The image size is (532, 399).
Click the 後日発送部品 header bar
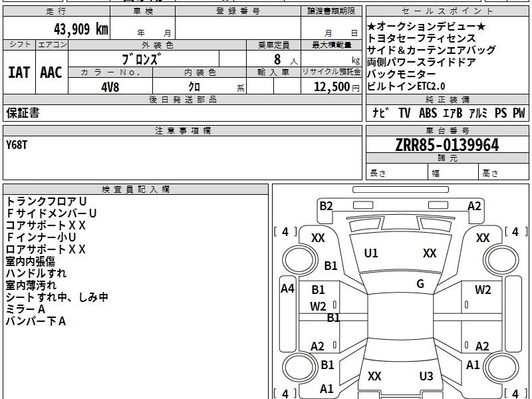tap(182, 99)
